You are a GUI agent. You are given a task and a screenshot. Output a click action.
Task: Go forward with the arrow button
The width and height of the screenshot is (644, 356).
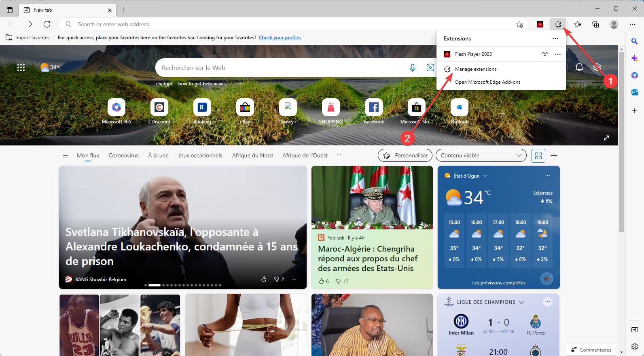[29, 24]
